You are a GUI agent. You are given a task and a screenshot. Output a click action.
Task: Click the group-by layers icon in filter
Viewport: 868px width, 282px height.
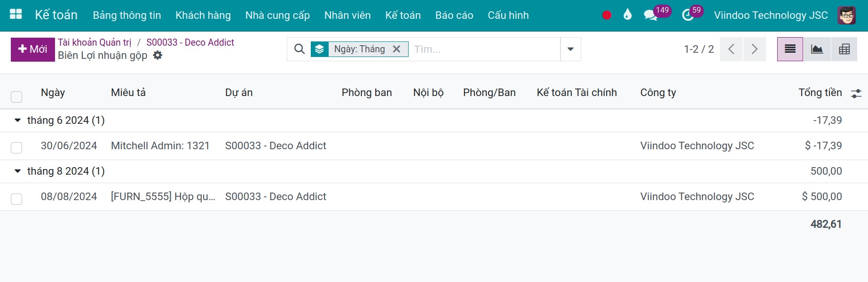319,49
